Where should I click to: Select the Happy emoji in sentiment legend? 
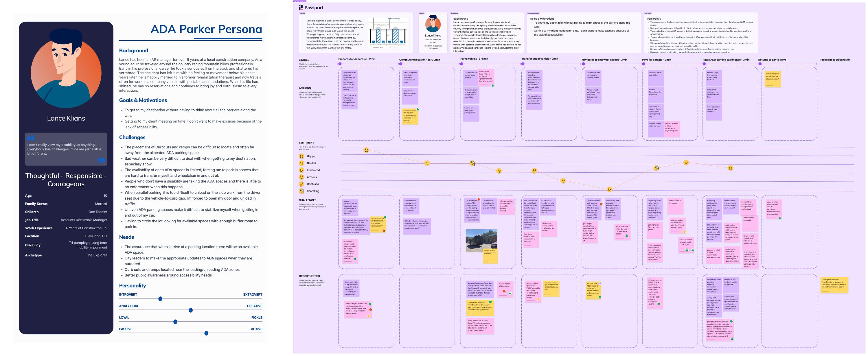coord(301,156)
